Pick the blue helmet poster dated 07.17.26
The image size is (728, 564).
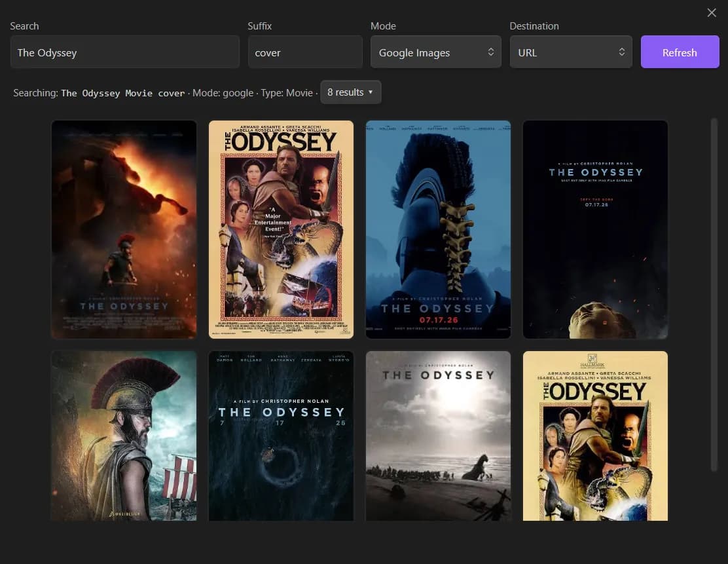pyautogui.click(x=438, y=229)
